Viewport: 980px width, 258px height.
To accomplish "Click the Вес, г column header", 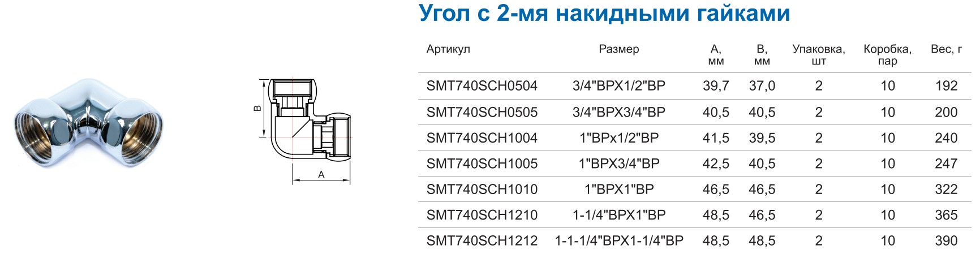I will pos(947,49).
